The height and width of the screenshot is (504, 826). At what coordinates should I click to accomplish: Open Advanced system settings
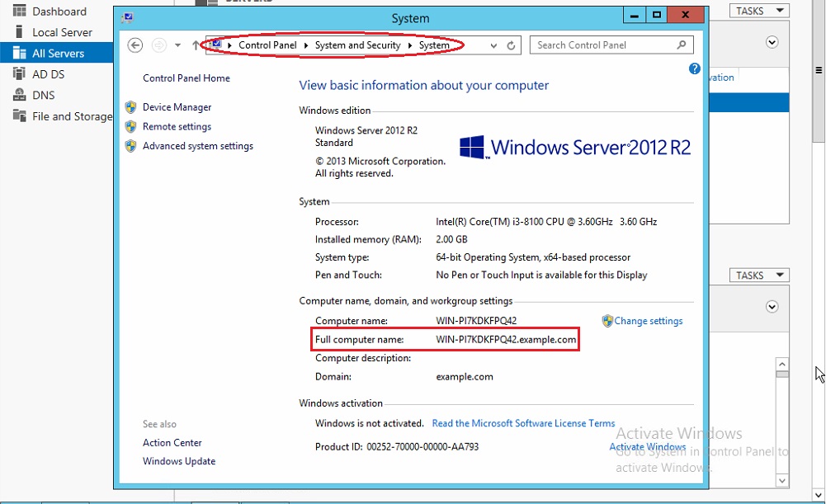pos(198,146)
